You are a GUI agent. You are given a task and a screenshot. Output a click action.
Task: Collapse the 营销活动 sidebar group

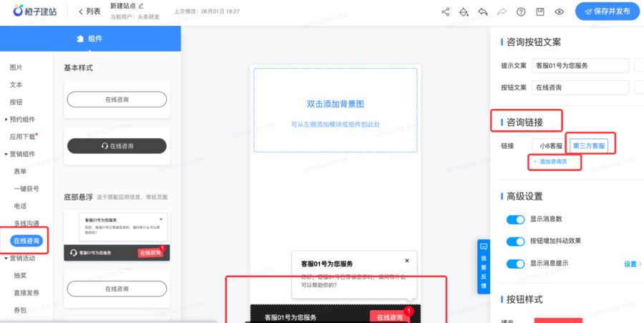click(x=6, y=258)
